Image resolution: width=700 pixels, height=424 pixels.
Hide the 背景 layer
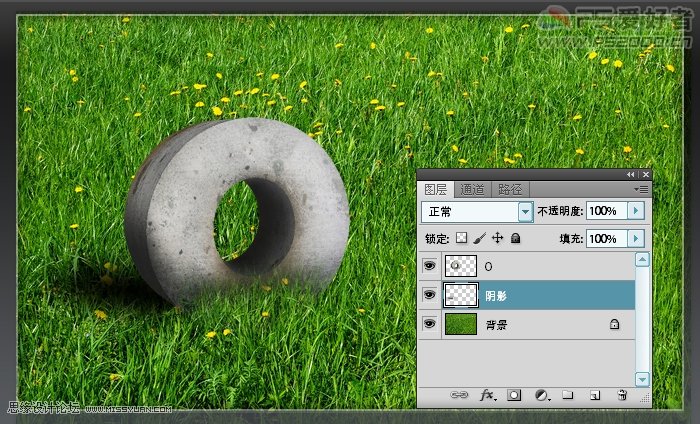429,324
